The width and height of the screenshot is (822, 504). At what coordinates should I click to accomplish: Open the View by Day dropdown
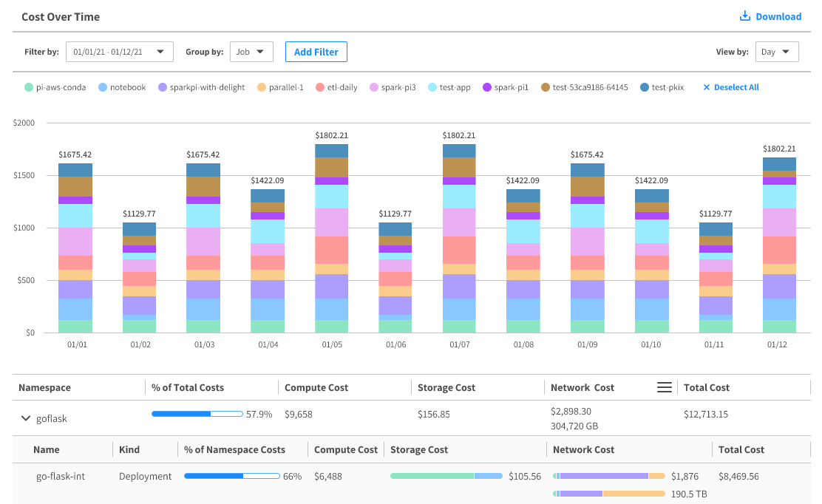click(776, 52)
